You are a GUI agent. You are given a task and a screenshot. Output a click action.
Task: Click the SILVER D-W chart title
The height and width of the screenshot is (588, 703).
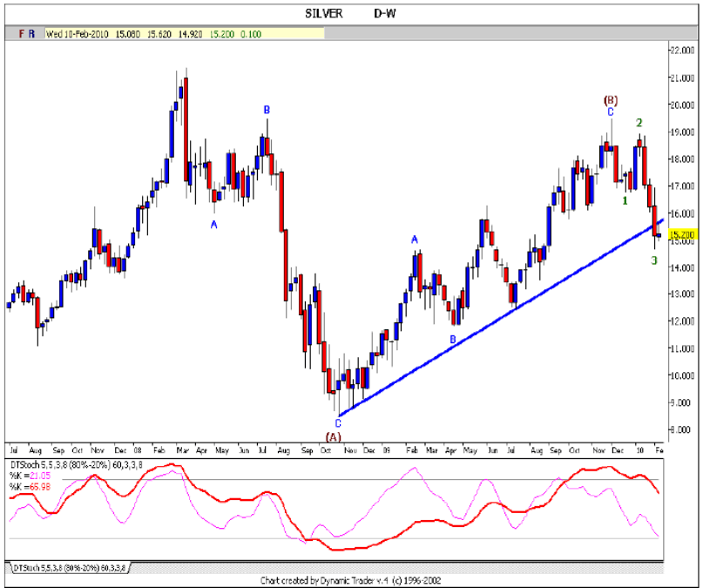348,13
